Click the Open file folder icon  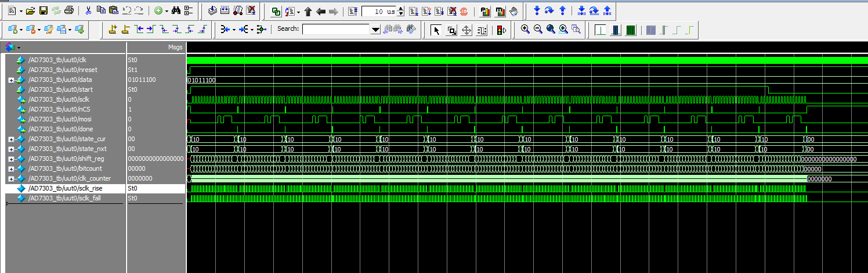[x=31, y=10]
